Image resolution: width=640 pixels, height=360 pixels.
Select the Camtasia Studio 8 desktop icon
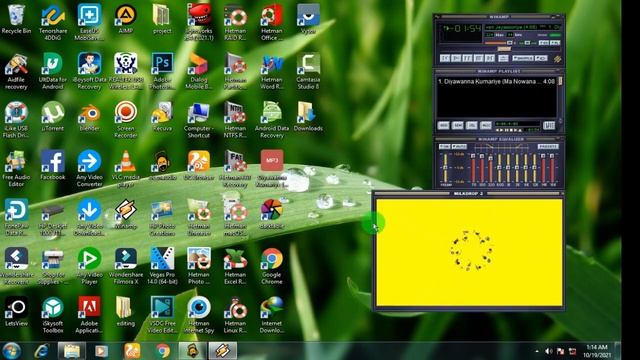click(308, 71)
